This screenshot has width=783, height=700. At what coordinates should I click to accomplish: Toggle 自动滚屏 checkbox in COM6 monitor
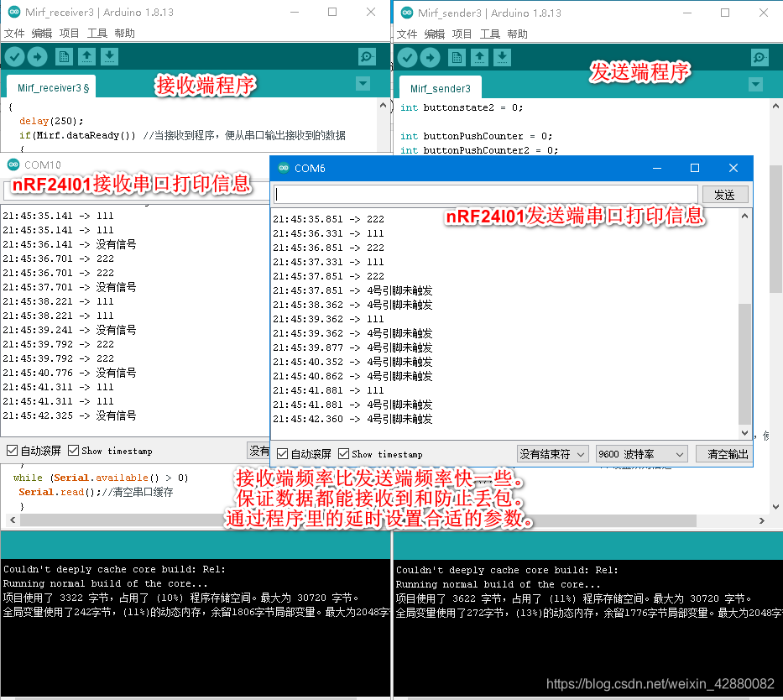[x=283, y=454]
